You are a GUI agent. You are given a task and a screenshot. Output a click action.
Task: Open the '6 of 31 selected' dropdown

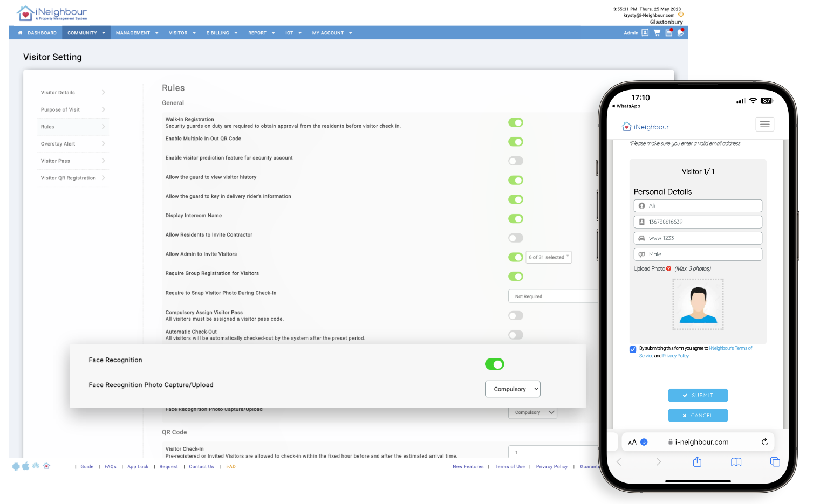[x=549, y=257]
